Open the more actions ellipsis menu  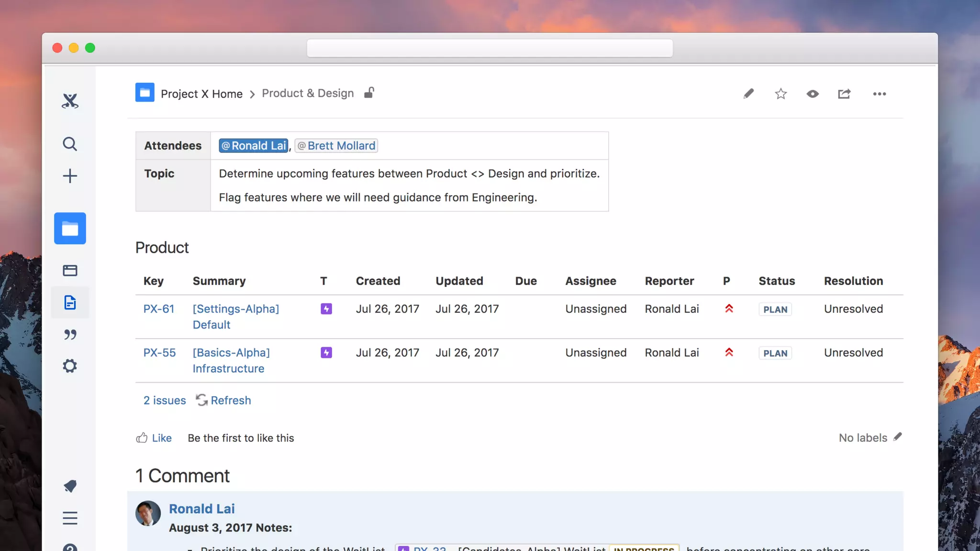pyautogui.click(x=879, y=94)
